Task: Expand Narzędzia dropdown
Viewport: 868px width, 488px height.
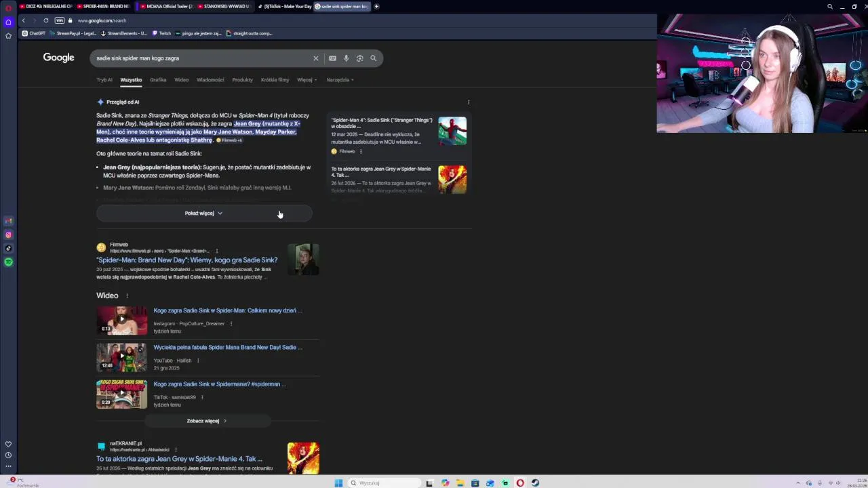Action: click(340, 80)
